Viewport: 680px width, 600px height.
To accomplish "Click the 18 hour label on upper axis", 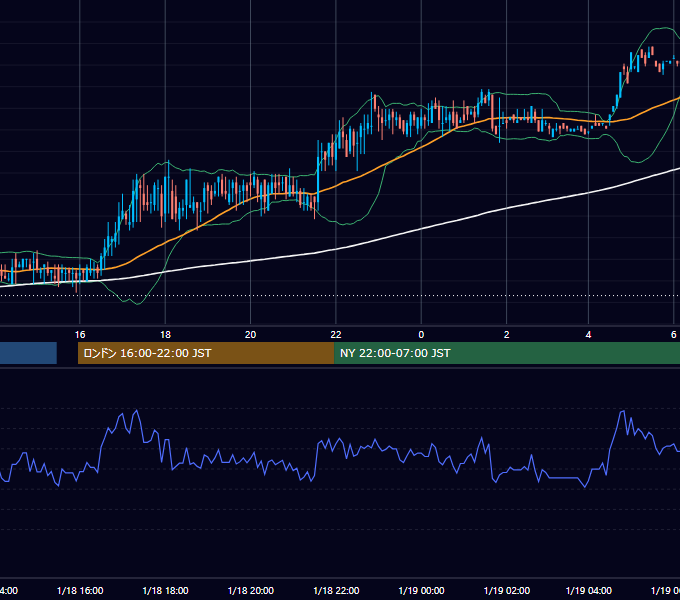I will point(165,335).
